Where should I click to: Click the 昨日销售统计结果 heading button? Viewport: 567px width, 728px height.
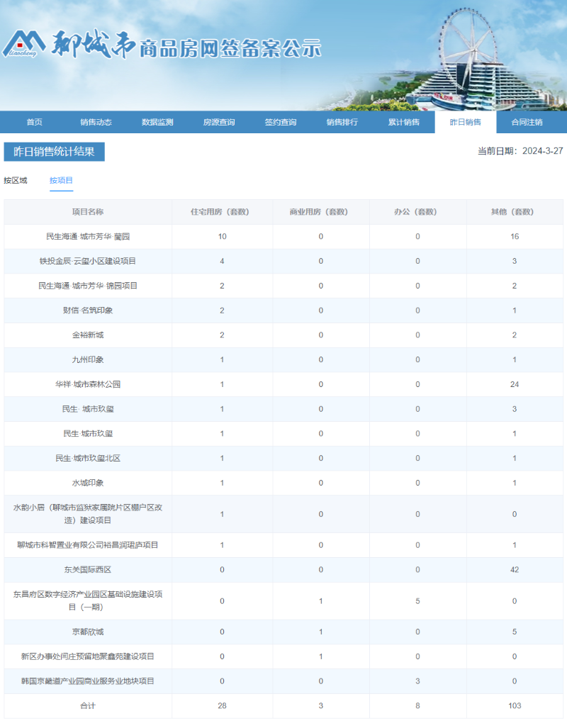pyautogui.click(x=55, y=152)
